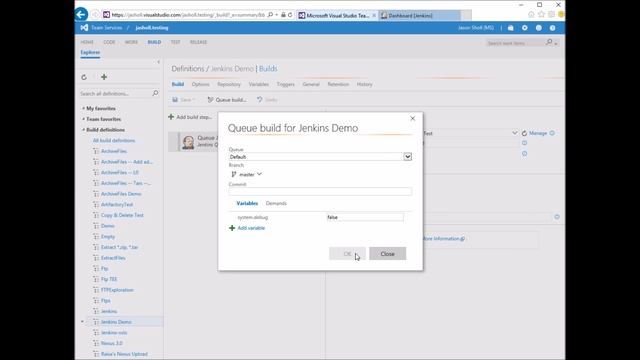Refresh the definitions list in the sidebar
Image resolution: width=640 pixels, height=360 pixels.
(84, 77)
